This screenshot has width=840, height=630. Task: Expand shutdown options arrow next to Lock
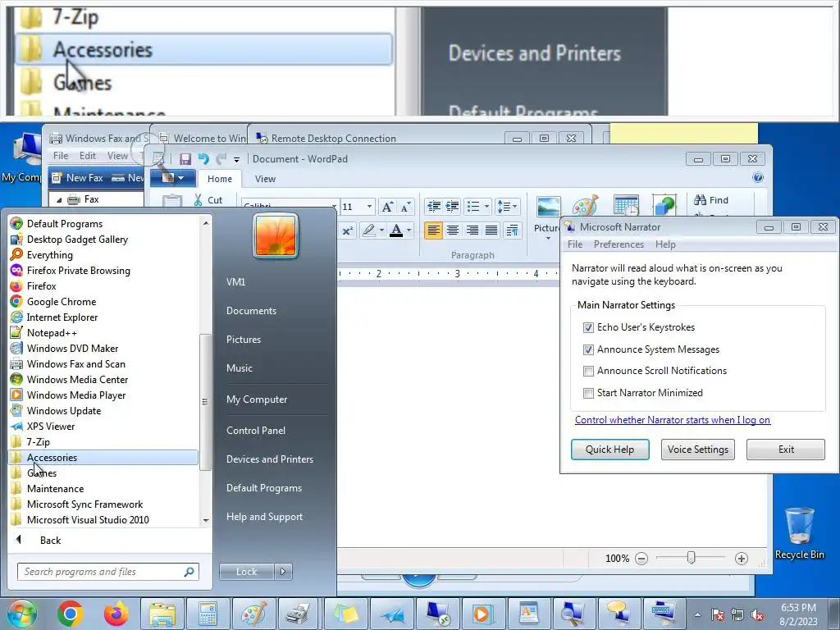tap(283, 572)
